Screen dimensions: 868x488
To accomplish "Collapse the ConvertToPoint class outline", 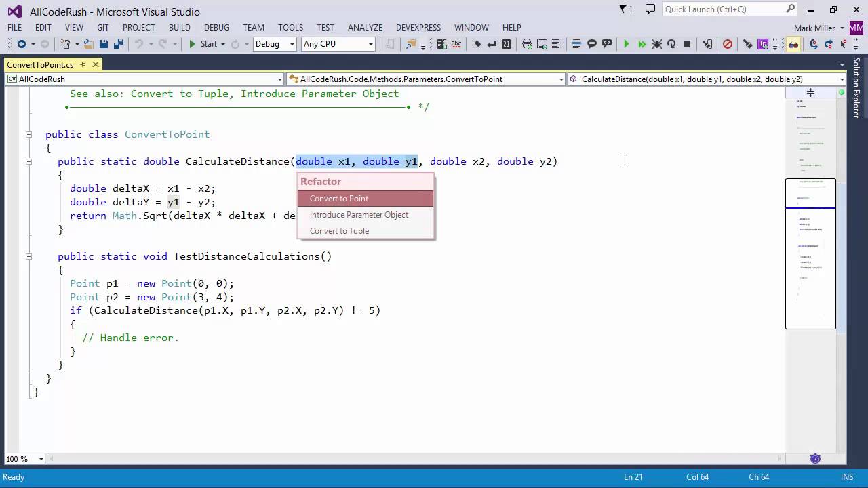I will tap(28, 134).
